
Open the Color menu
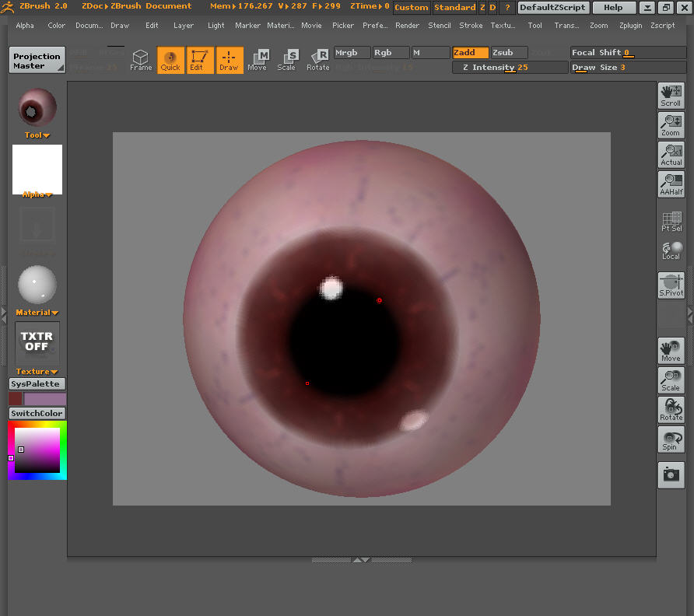point(56,26)
